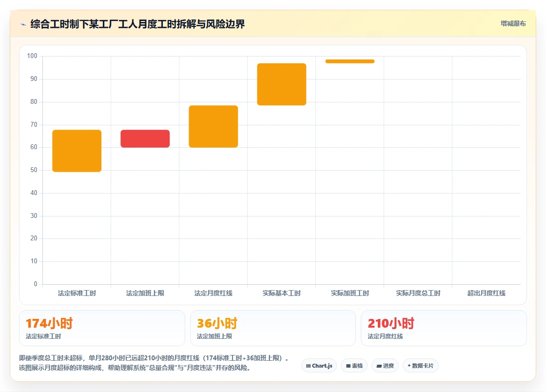Click x-axis label 实际加班工时

[x=350, y=293]
